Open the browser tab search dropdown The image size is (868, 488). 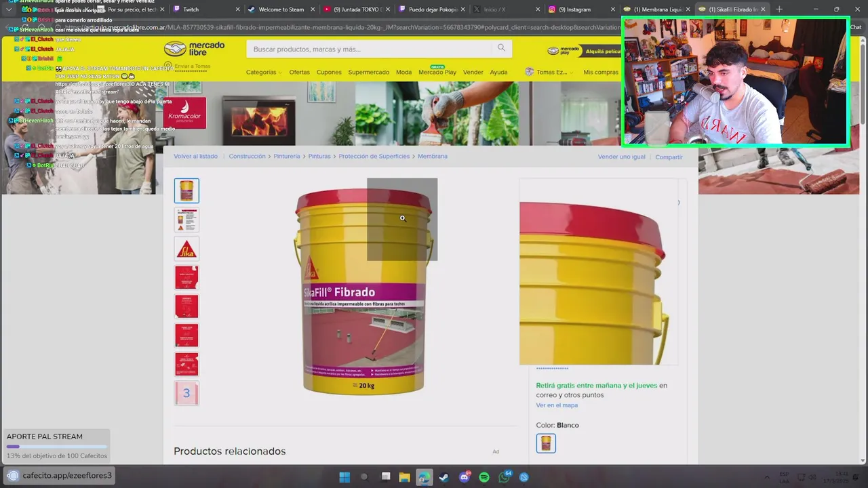(9, 9)
